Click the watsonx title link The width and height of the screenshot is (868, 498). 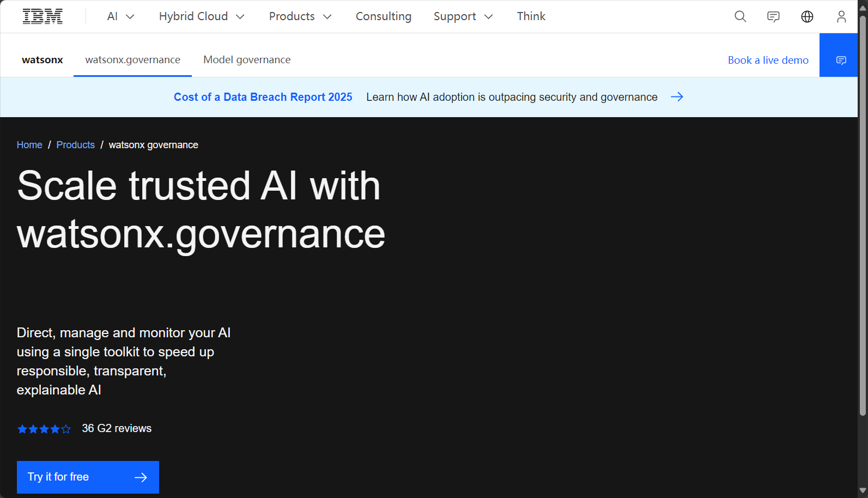[x=43, y=60]
